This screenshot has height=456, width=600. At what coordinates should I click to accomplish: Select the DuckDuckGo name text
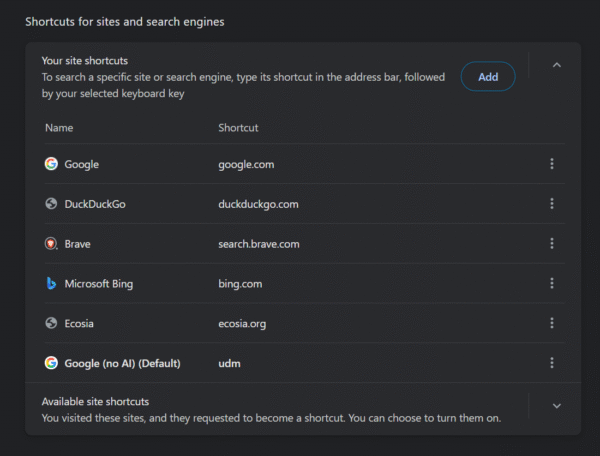tap(95, 204)
